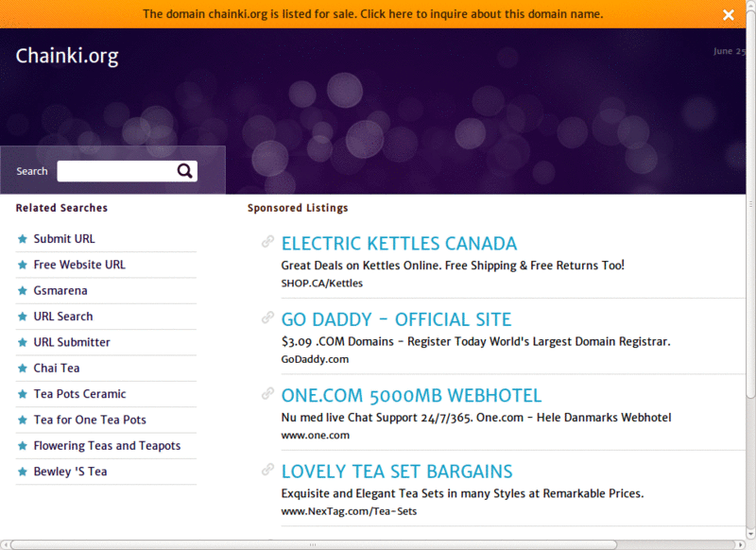The height and width of the screenshot is (550, 756).
Task: Click the star icon beside URL Submitter
Action: (22, 342)
